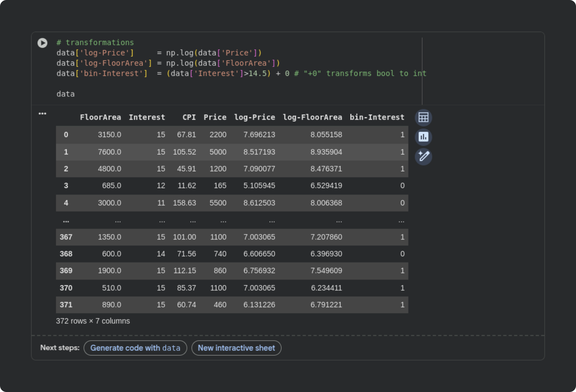Click the CPI column header
The width and height of the screenshot is (576, 392).
pyautogui.click(x=189, y=117)
